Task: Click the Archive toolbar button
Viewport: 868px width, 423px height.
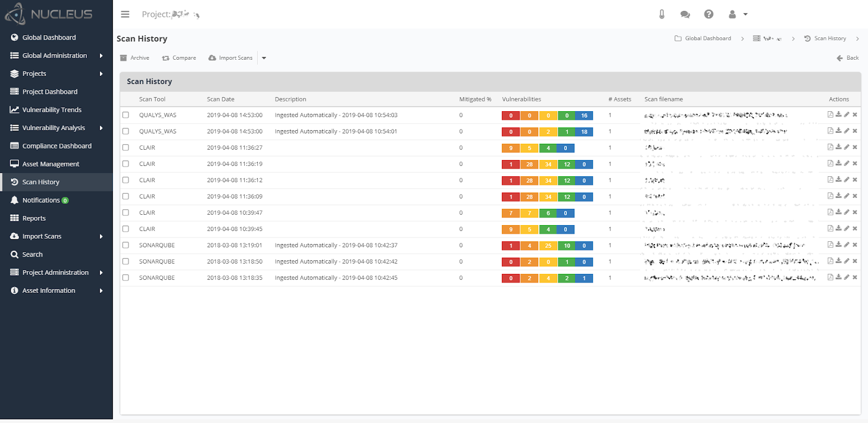Action: (x=135, y=58)
